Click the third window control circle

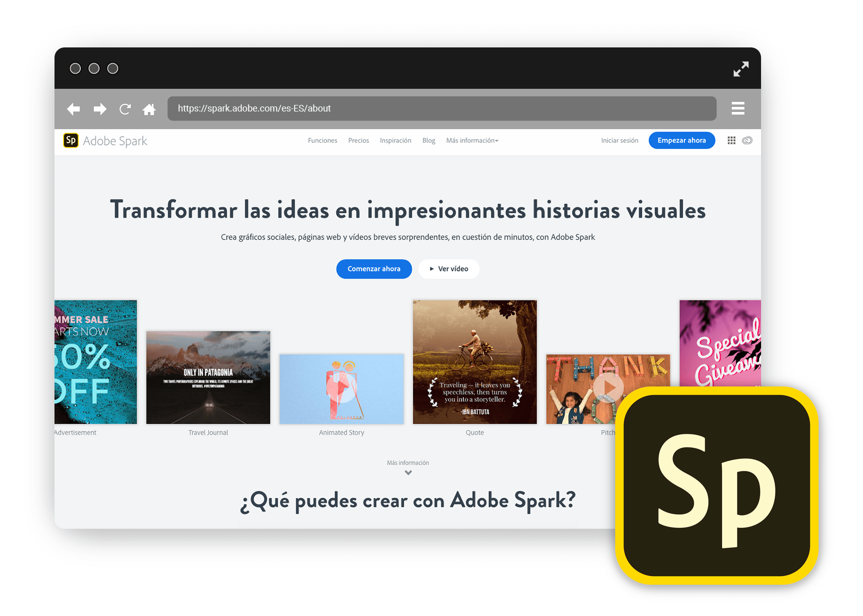[x=113, y=69]
